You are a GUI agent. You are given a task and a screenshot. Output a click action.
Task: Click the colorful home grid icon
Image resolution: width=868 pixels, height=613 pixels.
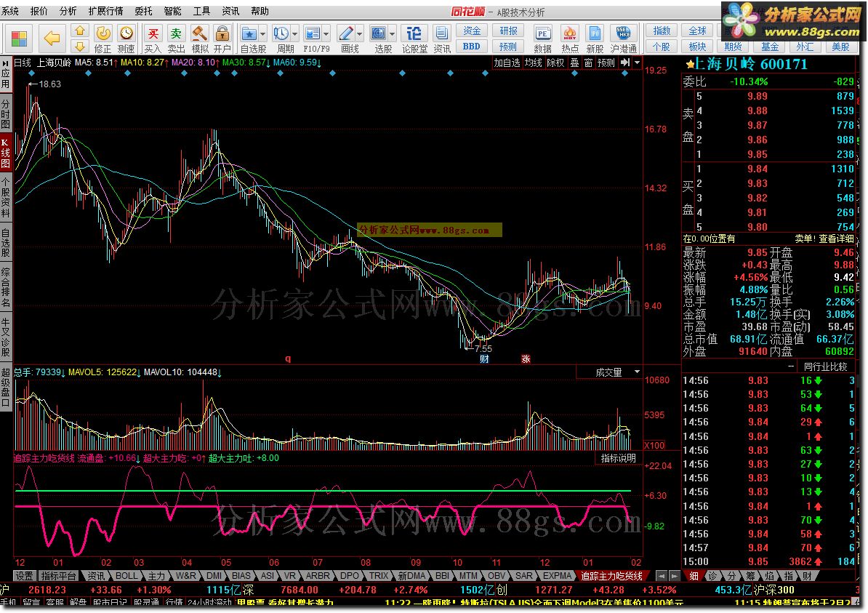coord(20,39)
